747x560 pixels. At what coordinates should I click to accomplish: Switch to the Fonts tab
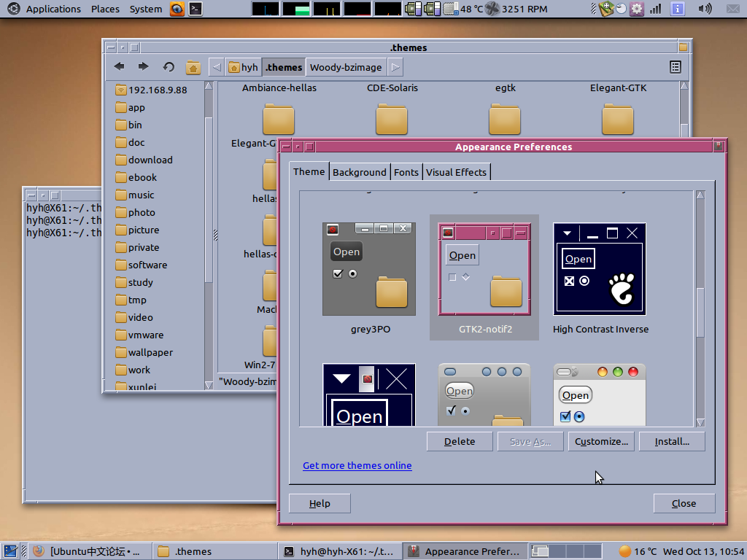pyautogui.click(x=406, y=172)
